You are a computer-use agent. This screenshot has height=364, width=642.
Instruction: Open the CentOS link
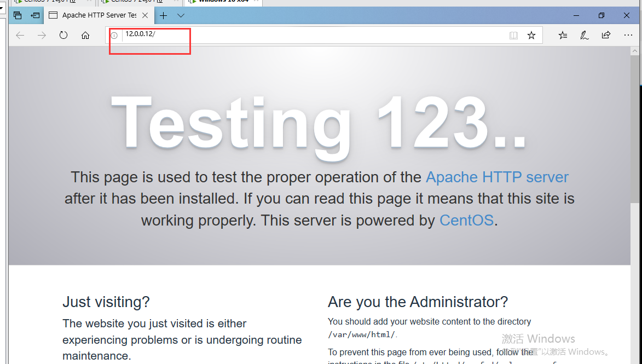coord(466,220)
